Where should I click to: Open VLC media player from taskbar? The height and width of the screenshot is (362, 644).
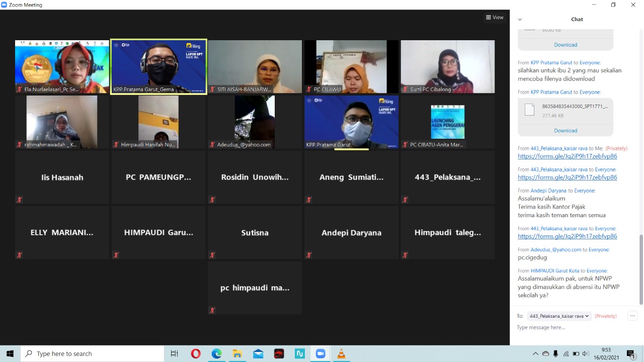pos(341,354)
